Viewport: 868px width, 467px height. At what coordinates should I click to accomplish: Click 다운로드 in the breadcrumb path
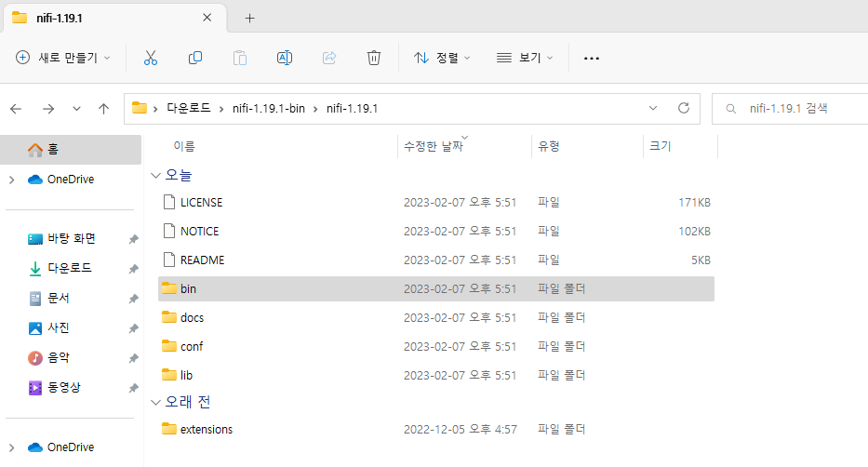(x=189, y=108)
